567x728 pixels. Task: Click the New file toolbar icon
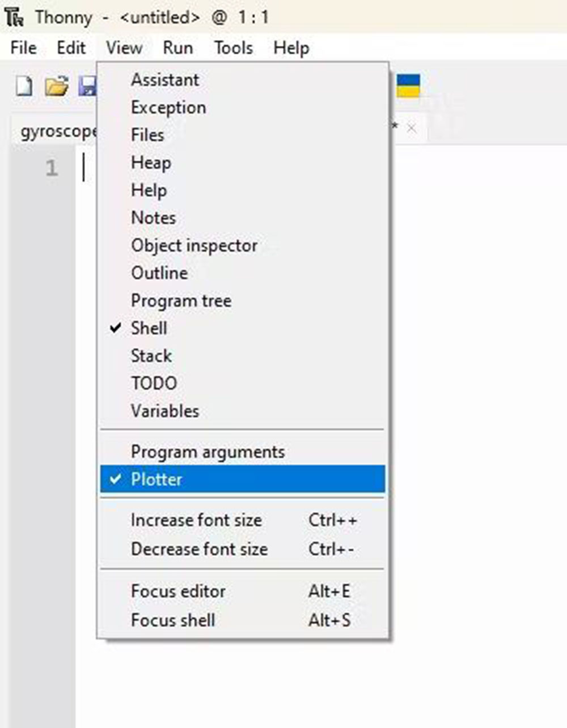[x=24, y=87]
